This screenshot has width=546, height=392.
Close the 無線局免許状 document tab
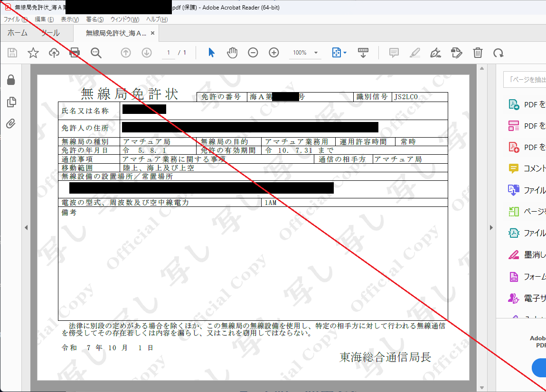tap(152, 33)
